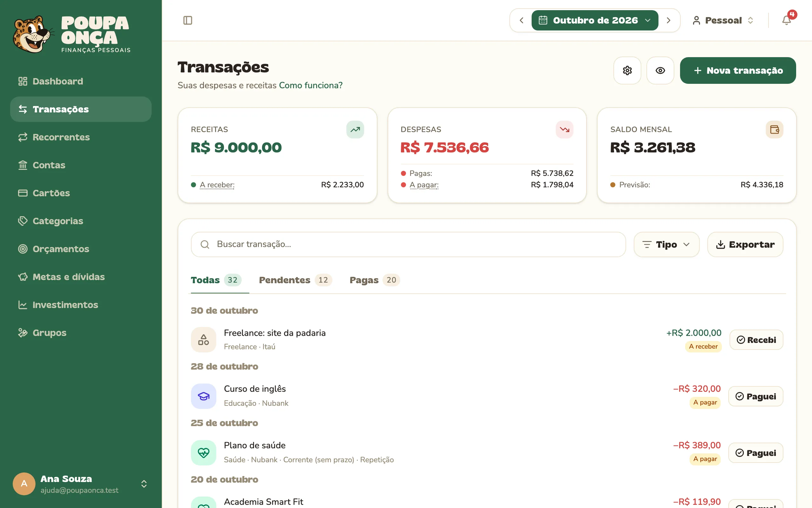
Task: Go to next month arrow
Action: pos(668,21)
